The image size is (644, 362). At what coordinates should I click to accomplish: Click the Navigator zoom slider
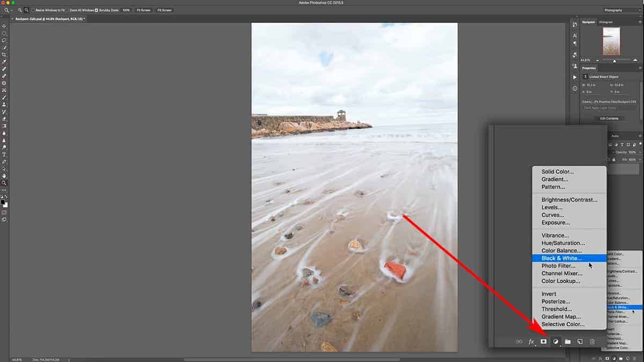point(614,60)
